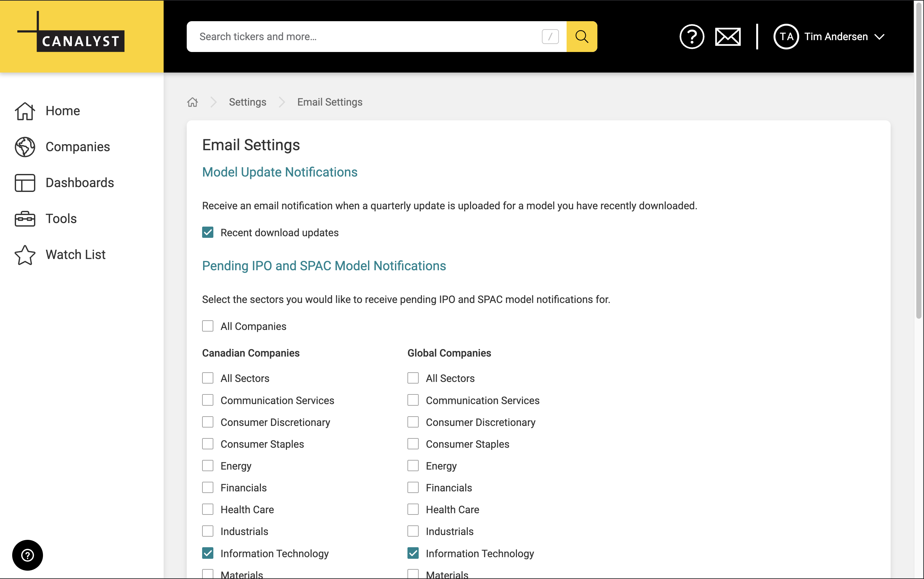Click the Settings breadcrumb link
The width and height of the screenshot is (924, 579).
pyautogui.click(x=247, y=102)
